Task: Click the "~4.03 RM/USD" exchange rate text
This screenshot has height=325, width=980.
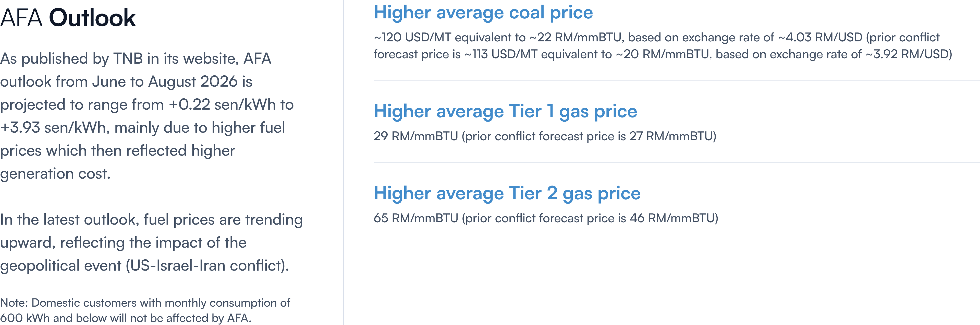Action: [x=820, y=37]
